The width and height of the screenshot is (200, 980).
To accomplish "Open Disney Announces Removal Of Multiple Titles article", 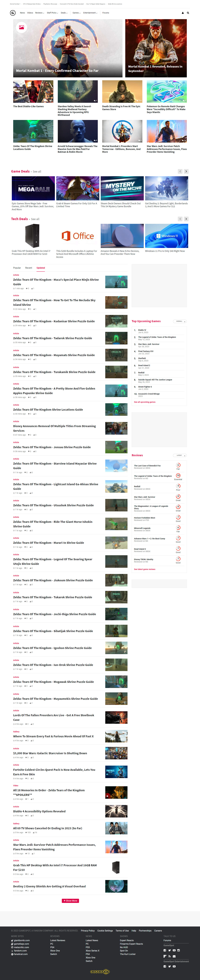I will [54, 428].
